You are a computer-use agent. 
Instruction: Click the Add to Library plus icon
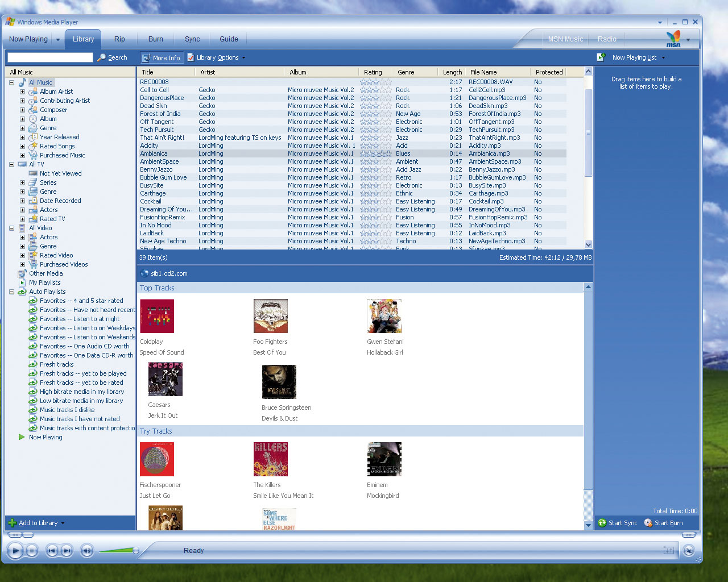(x=12, y=523)
